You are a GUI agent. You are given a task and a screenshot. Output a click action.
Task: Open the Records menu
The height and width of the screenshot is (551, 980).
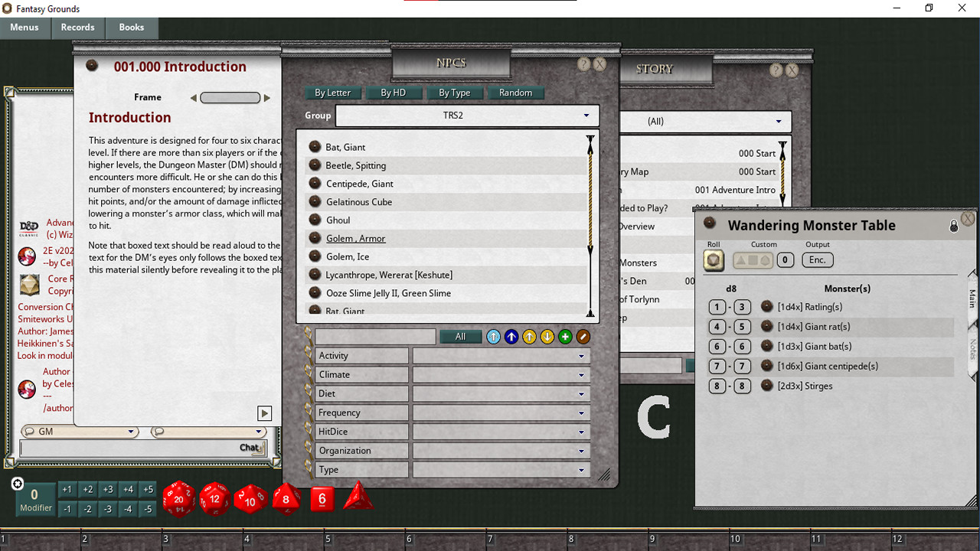click(77, 27)
